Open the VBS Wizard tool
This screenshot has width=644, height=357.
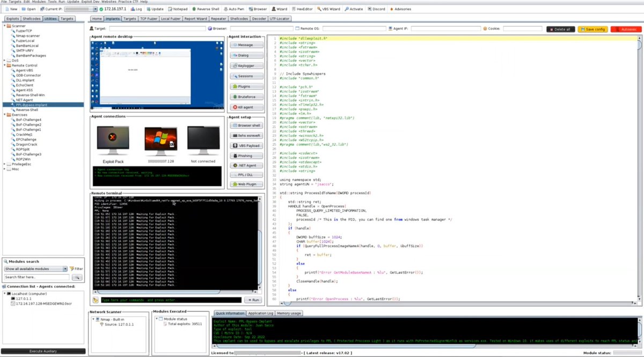[328, 9]
